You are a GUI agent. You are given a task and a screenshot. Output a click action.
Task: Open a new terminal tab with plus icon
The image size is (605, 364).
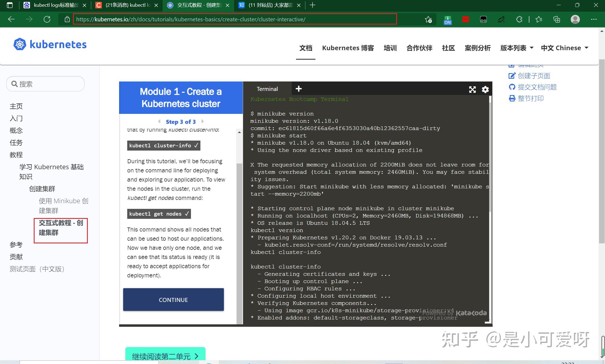point(298,89)
